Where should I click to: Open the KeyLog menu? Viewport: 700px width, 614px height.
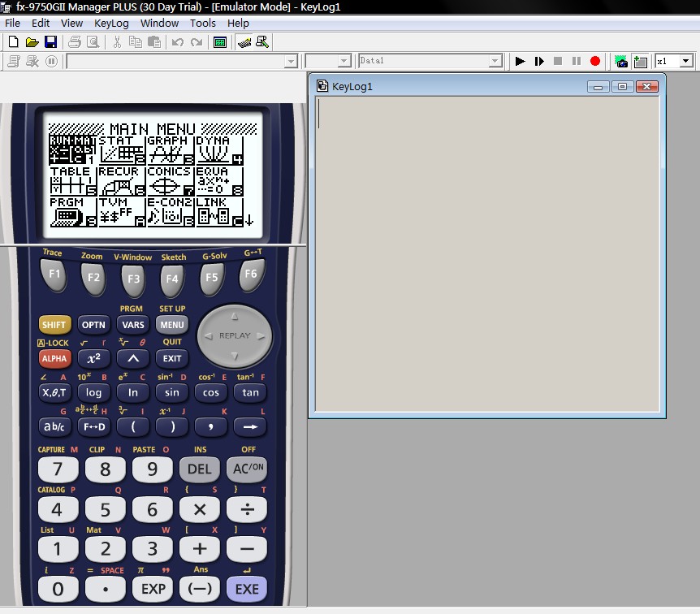[x=111, y=24]
